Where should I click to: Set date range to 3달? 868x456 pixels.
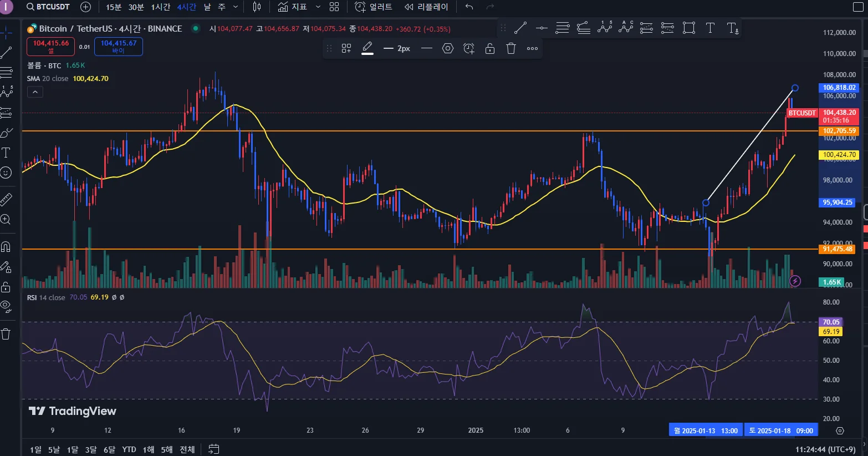click(91, 449)
